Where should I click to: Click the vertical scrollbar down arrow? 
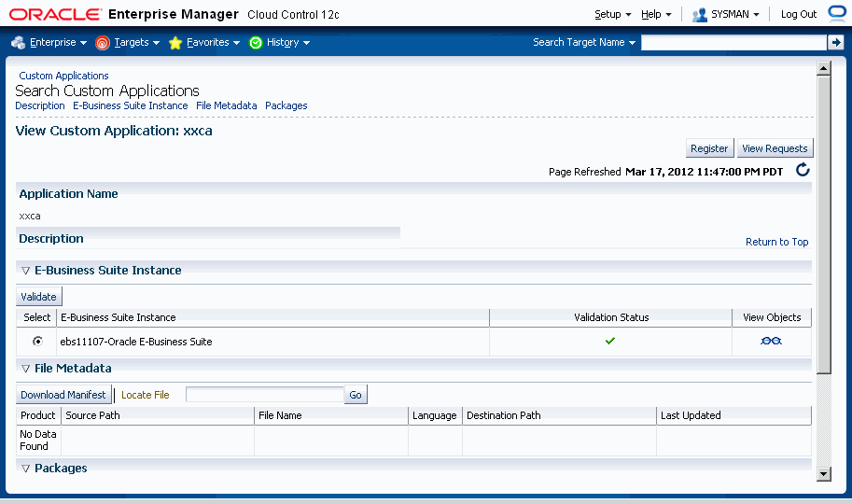(824, 474)
